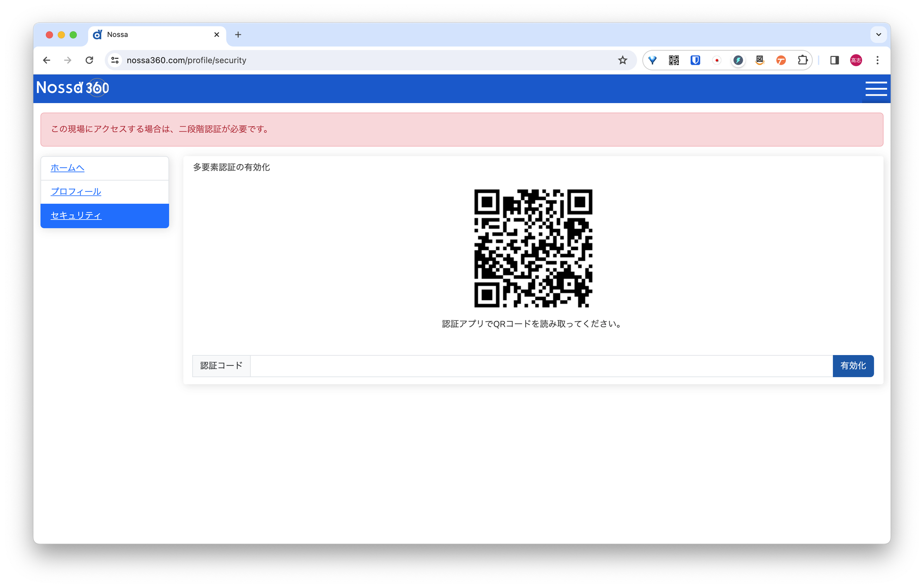Open the プロフィール sidebar item

tap(76, 192)
